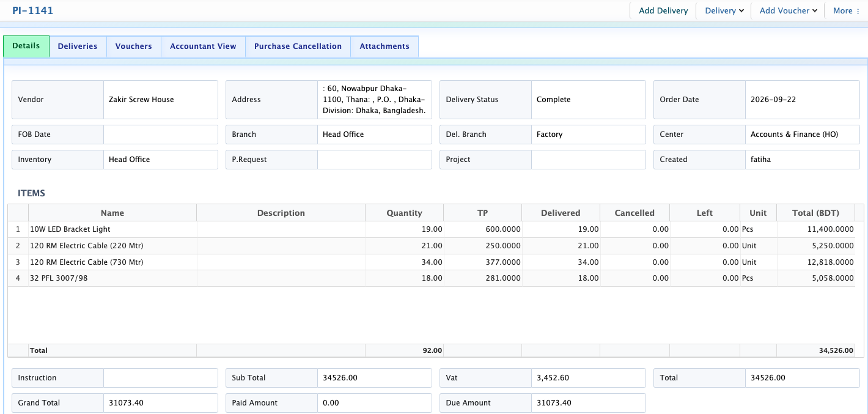Switch to the Deliveries tab
The image size is (868, 414).
coord(78,46)
